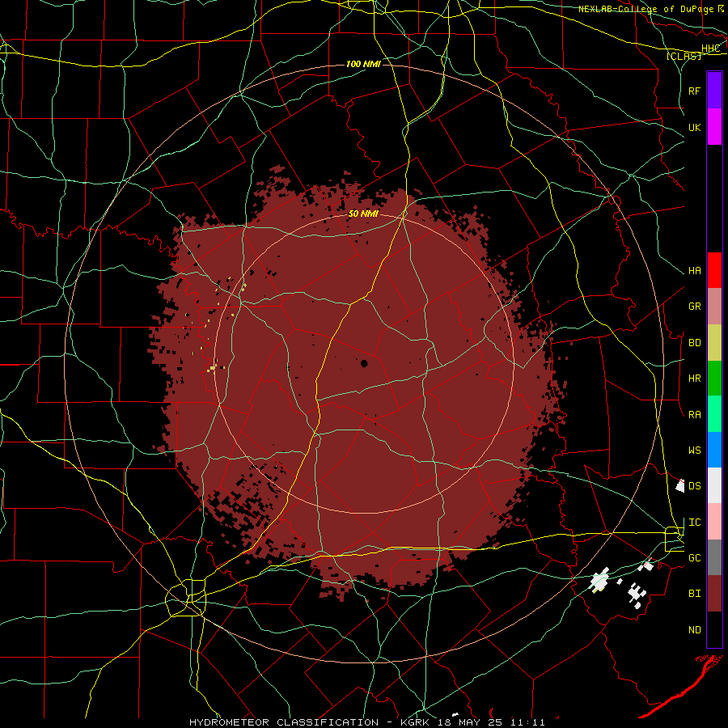Click the RF legend label
Image resolution: width=728 pixels, height=728 pixels.
(694, 91)
